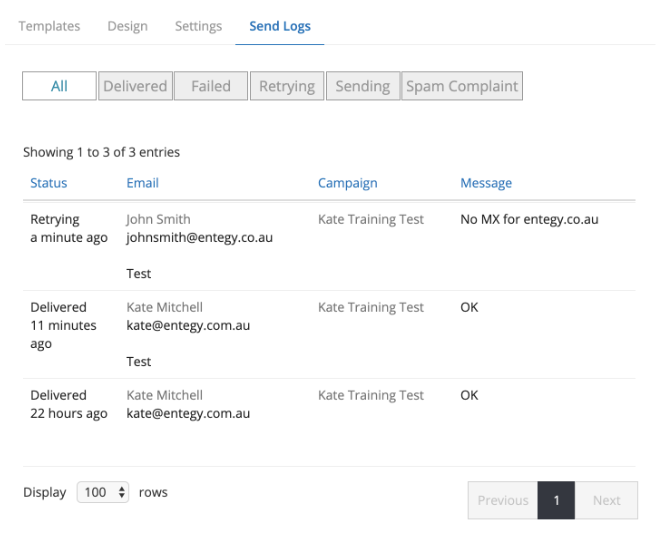Viewport: 668px width, 543px height.
Task: Select the Send Logs tab
Action: click(x=280, y=26)
